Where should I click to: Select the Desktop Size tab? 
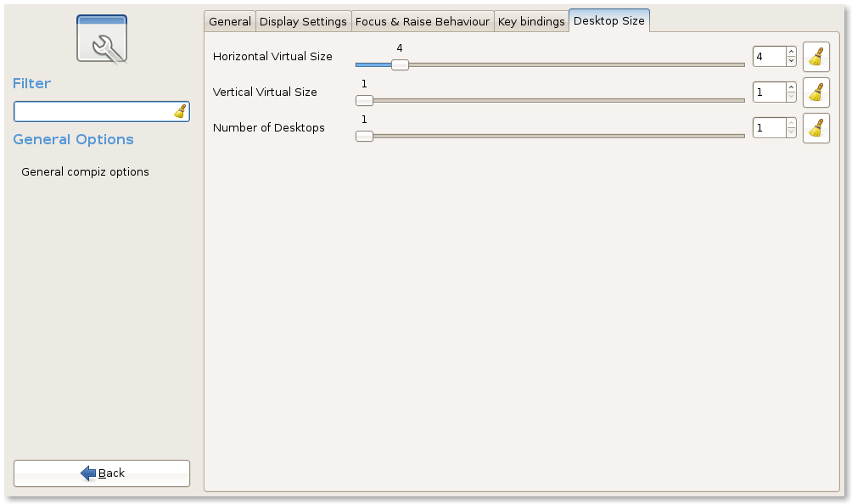608,21
